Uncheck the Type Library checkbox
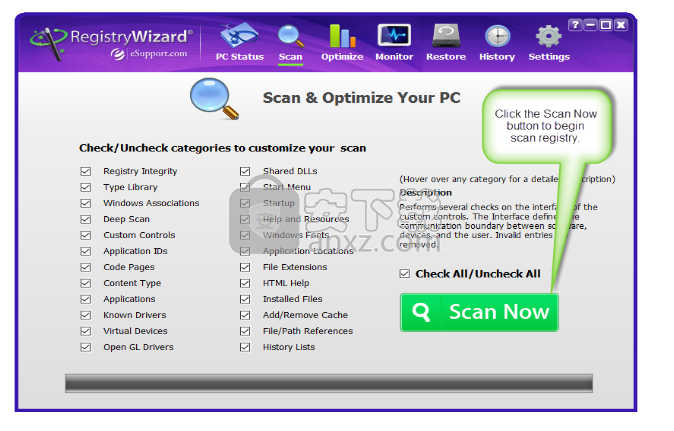The width and height of the screenshot is (674, 431). (x=86, y=187)
